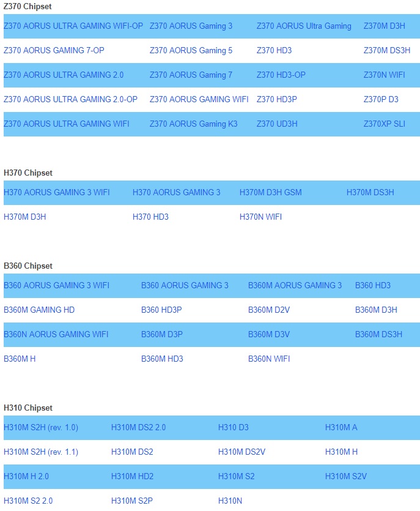
Task: Open the H310M S2 2.0 link
Action: click(x=28, y=501)
